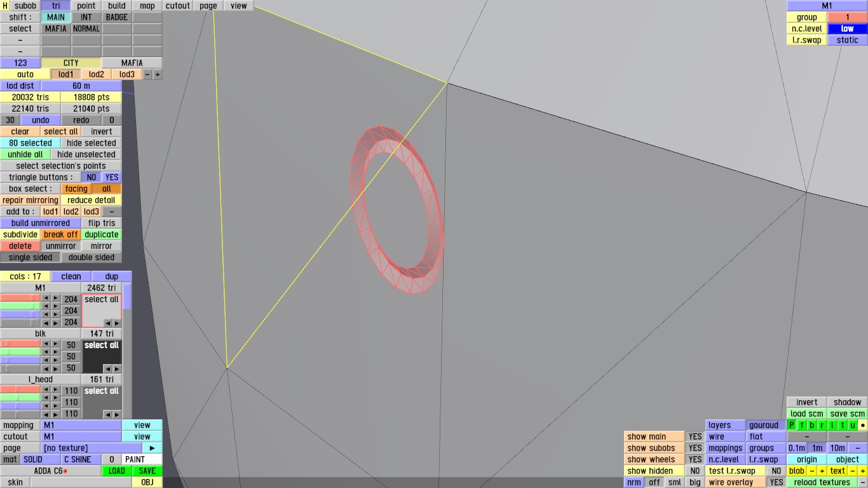868x488 pixels.
Task: Toggle the show hidden NO button
Action: 695,471
